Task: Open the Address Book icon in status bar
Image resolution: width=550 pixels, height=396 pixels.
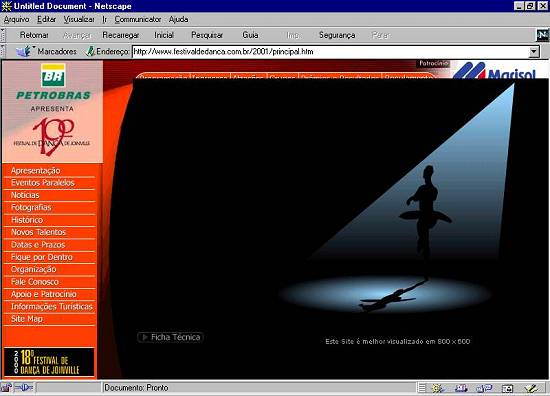Action: click(507, 388)
